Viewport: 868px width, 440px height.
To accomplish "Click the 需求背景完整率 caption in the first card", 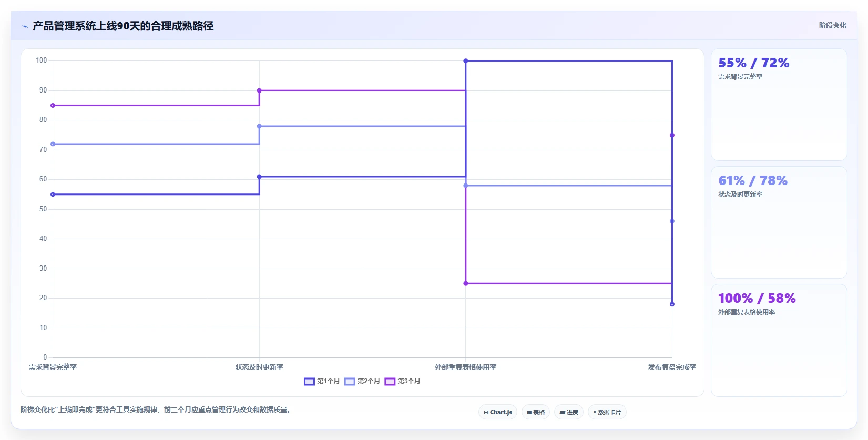I will coord(740,77).
